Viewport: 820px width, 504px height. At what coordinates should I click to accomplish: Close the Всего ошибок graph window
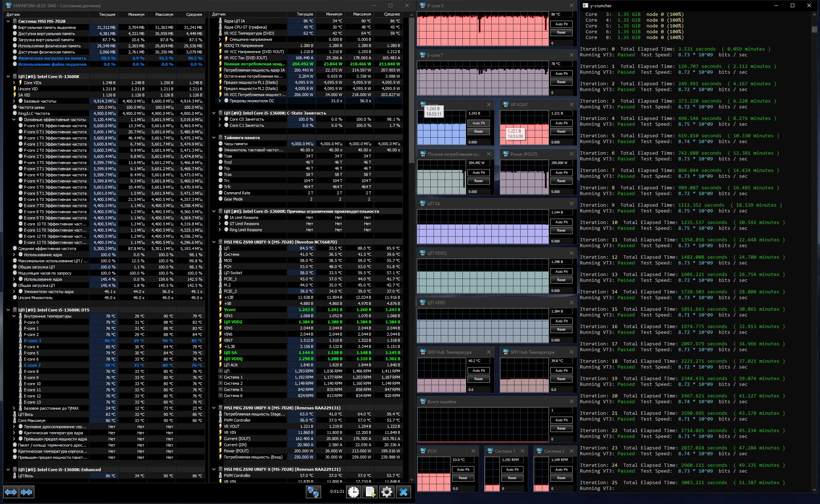[x=572, y=402]
